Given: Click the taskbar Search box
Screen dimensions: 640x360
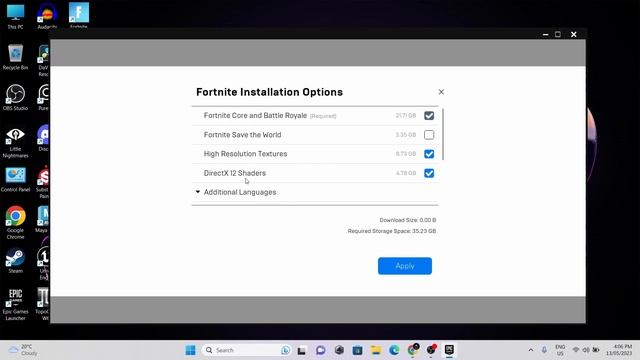Looking at the screenshot, I should [246, 350].
